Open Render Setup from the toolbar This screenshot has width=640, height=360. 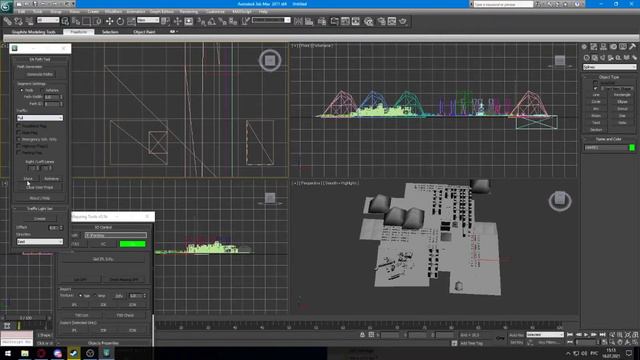pos(381,21)
